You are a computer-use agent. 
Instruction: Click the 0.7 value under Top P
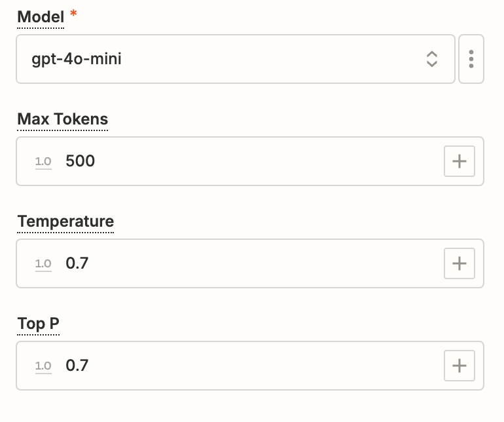point(77,366)
